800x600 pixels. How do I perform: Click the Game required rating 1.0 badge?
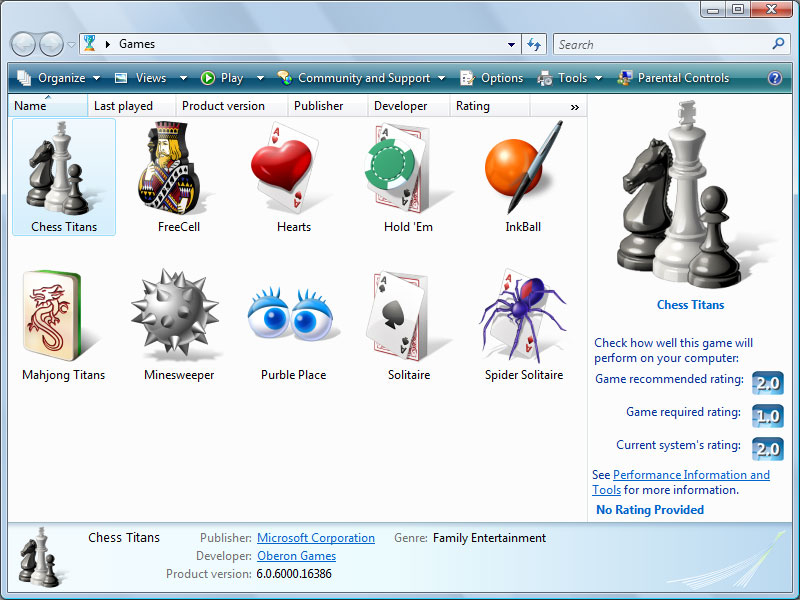pyautogui.click(x=767, y=416)
